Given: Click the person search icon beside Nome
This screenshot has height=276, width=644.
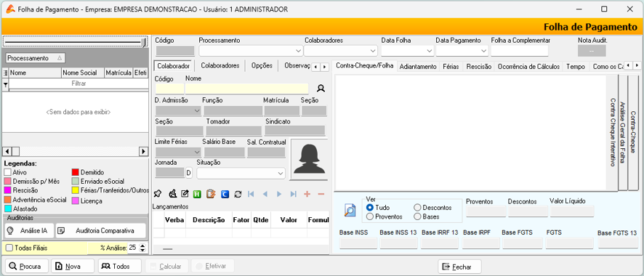Looking at the screenshot, I should 321,88.
